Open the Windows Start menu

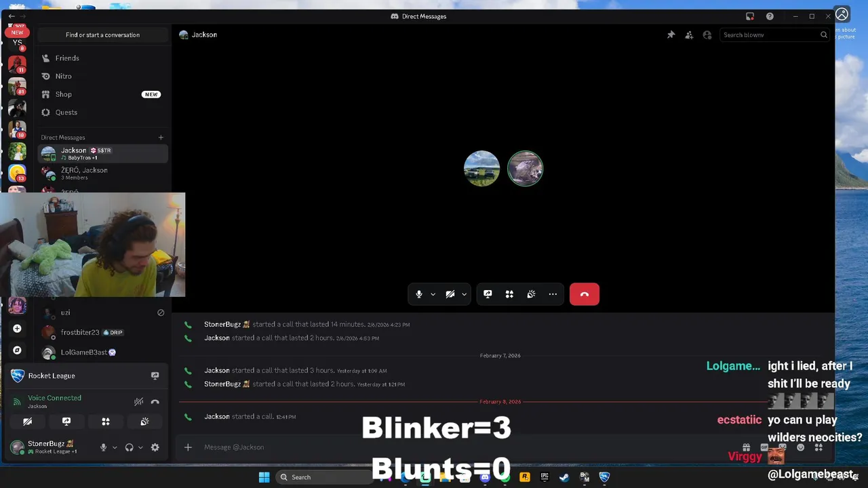point(264,477)
